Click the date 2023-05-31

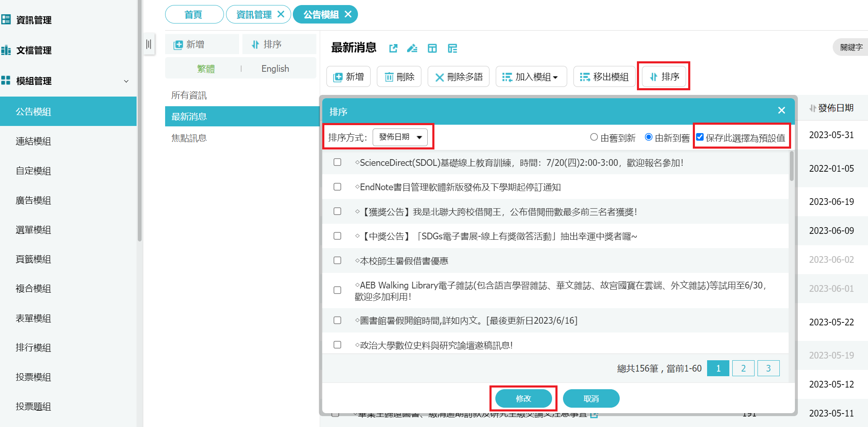tap(831, 135)
